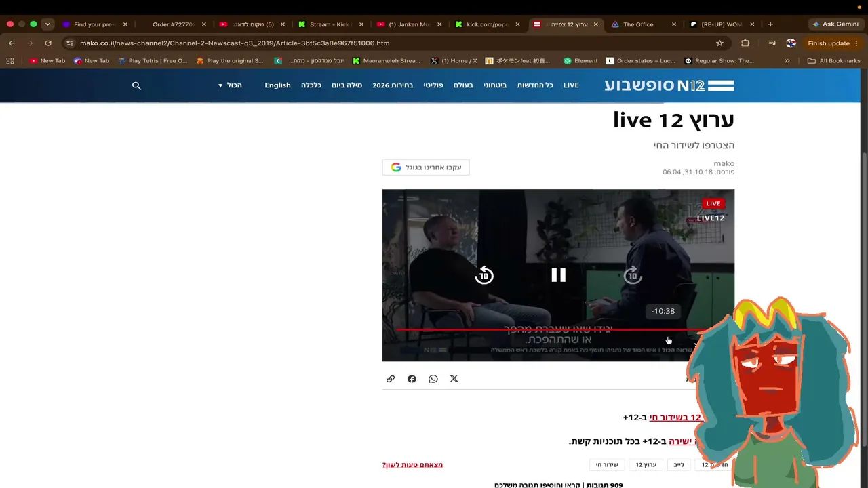Image resolution: width=868 pixels, height=488 pixels.
Task: Open the בחירות 2026 section
Action: pyautogui.click(x=393, y=85)
